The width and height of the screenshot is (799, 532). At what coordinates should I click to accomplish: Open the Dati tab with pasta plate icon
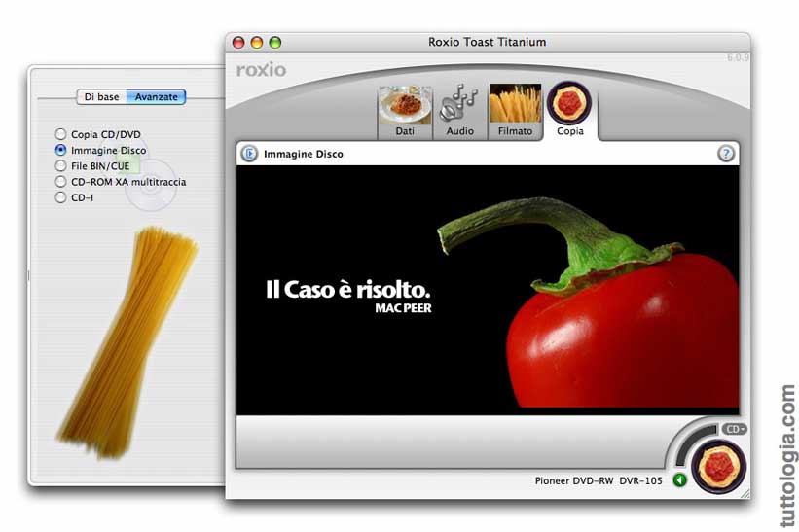click(x=405, y=113)
